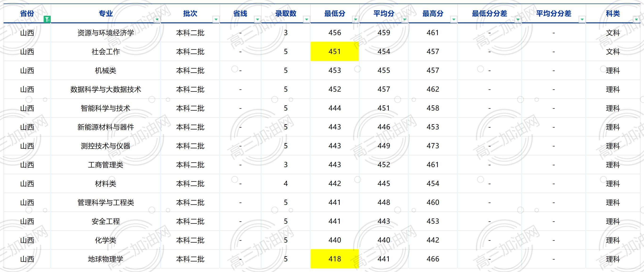
Task: Select cell 资源与环境经济学
Action: coord(105,33)
